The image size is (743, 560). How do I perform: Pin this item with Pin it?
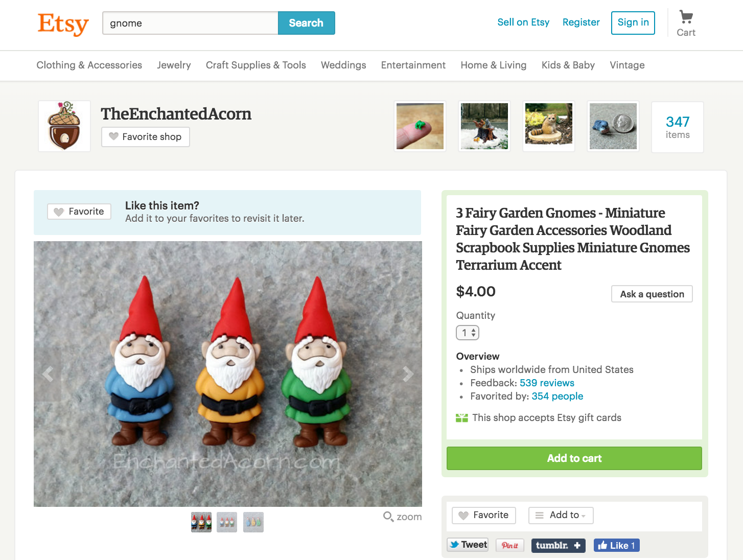coord(510,545)
